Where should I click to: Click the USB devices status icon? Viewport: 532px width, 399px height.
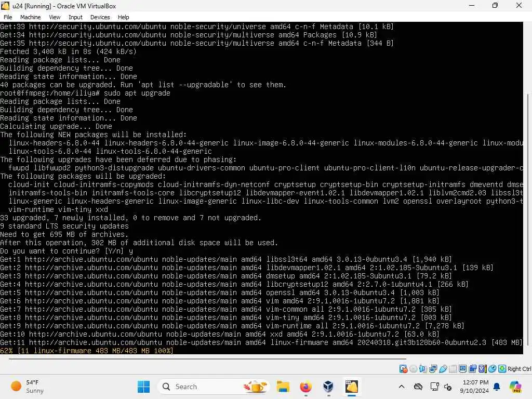click(x=443, y=368)
